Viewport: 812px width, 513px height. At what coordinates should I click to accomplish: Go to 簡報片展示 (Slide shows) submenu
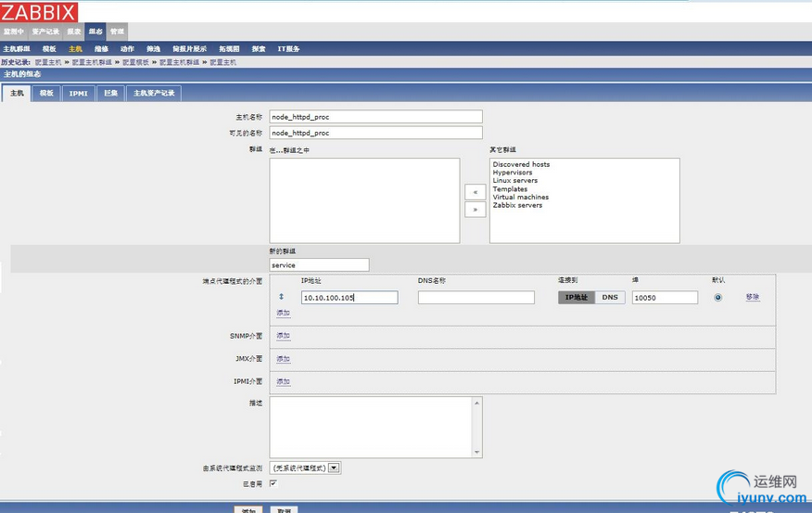189,49
